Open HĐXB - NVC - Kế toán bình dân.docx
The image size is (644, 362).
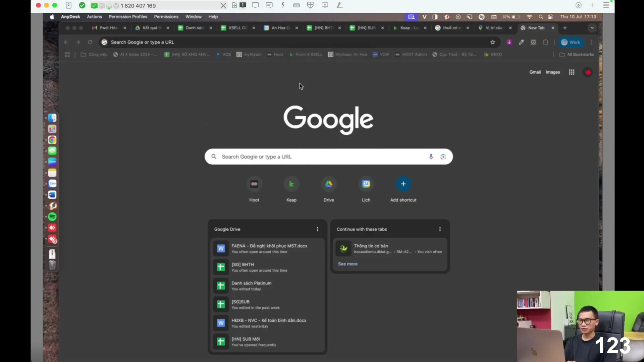(x=267, y=323)
